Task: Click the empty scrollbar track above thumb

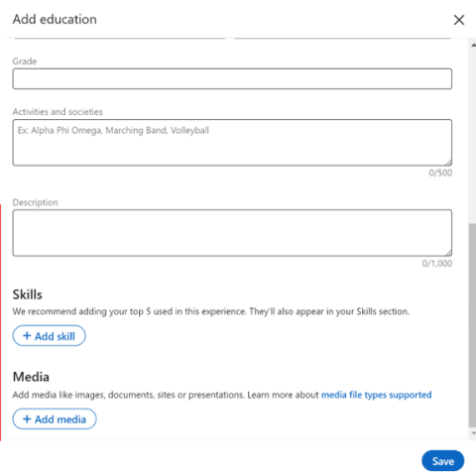Action: point(472,136)
